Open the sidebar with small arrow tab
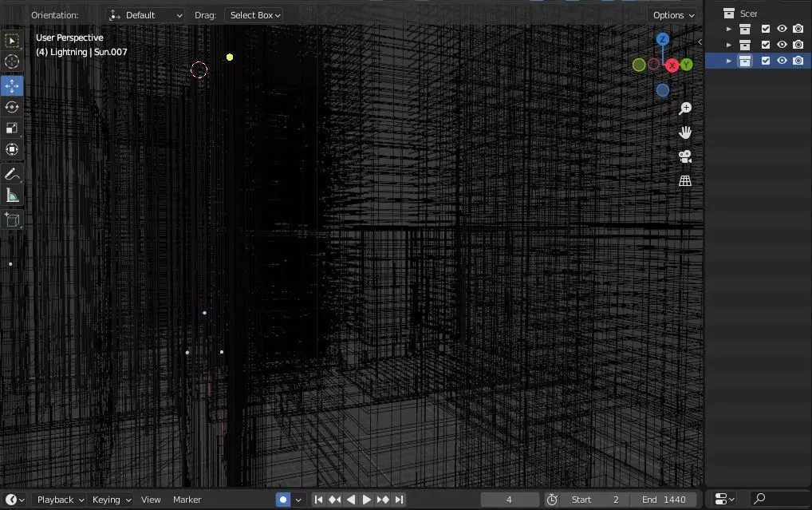The height and width of the screenshot is (510, 812). coord(700,42)
